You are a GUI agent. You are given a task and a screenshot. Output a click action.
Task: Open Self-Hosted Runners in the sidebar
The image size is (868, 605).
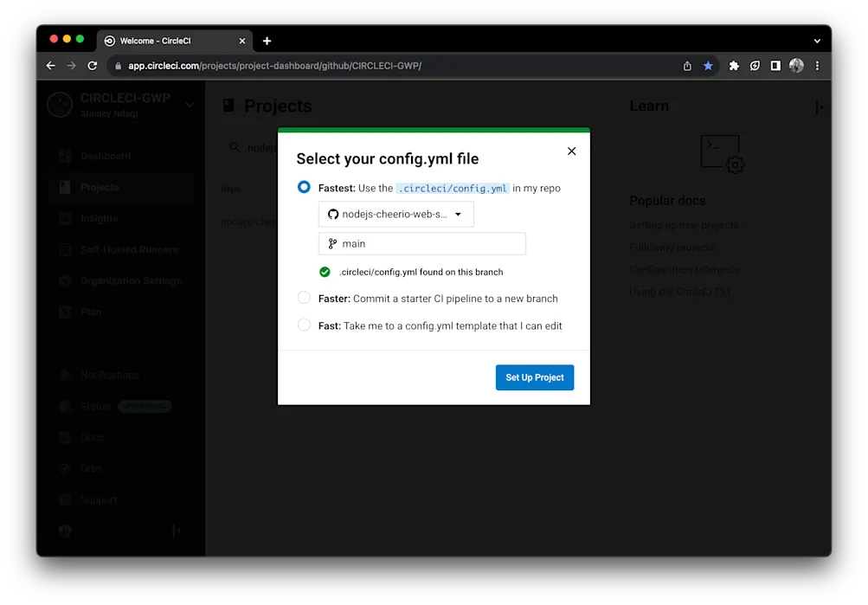click(129, 249)
